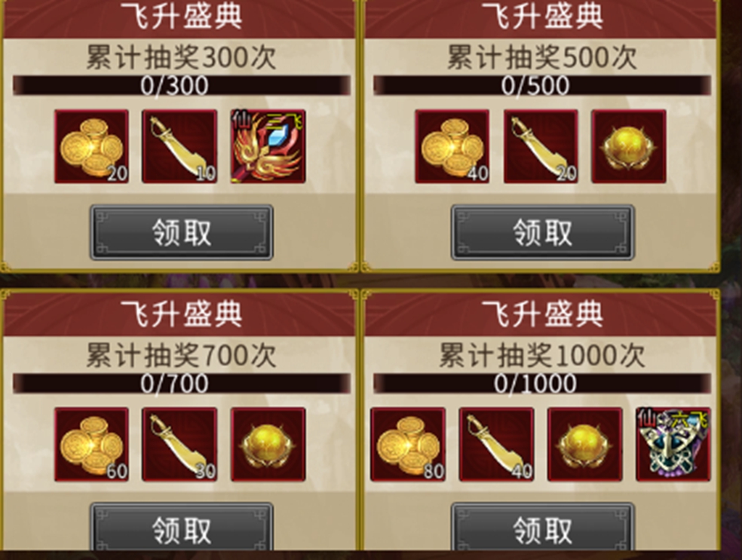Click the 飞升盛典 header above 累计抽奖500次
This screenshot has width=742, height=560.
coord(542,16)
